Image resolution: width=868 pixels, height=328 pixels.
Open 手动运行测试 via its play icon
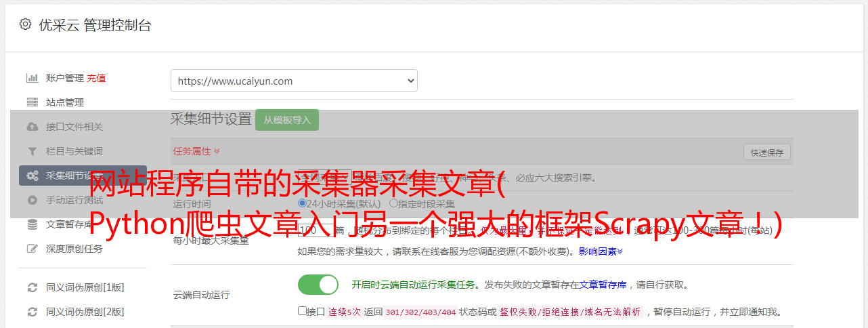tap(32, 200)
